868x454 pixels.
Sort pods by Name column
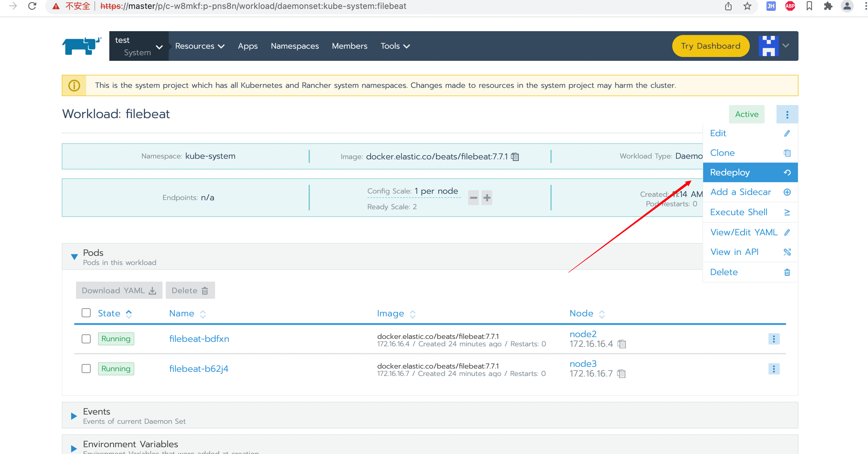point(187,314)
